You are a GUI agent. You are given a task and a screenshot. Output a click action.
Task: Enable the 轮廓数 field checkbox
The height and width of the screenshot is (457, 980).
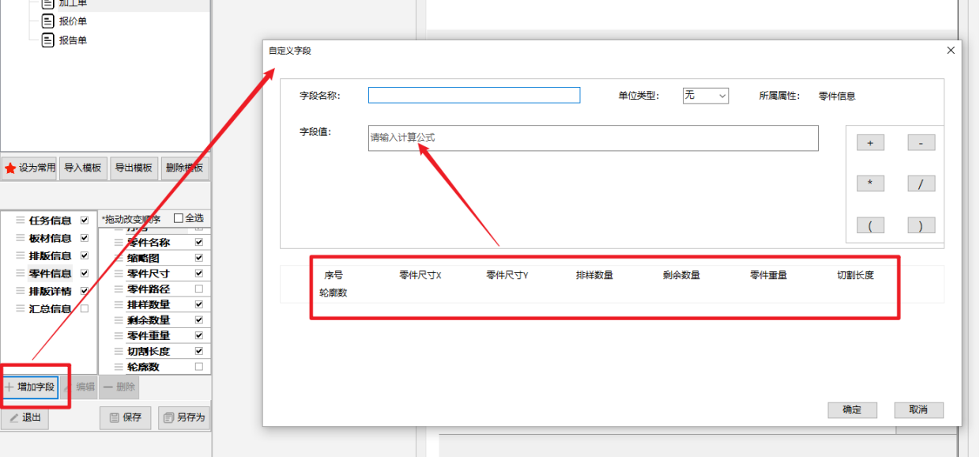[x=199, y=367]
